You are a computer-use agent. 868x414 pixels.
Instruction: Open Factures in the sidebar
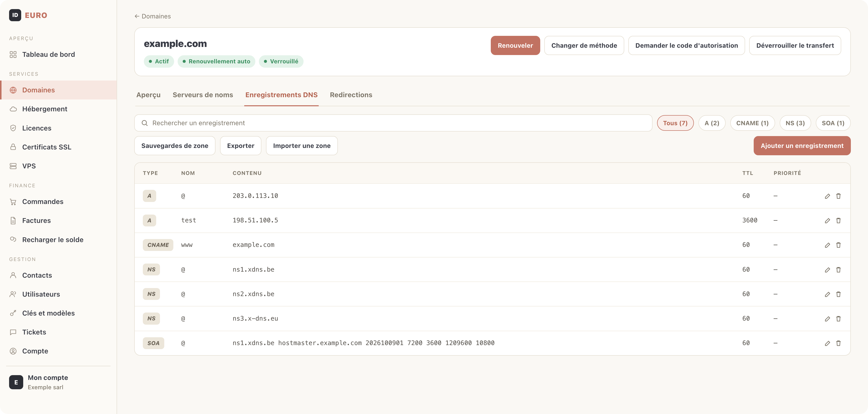(58, 220)
